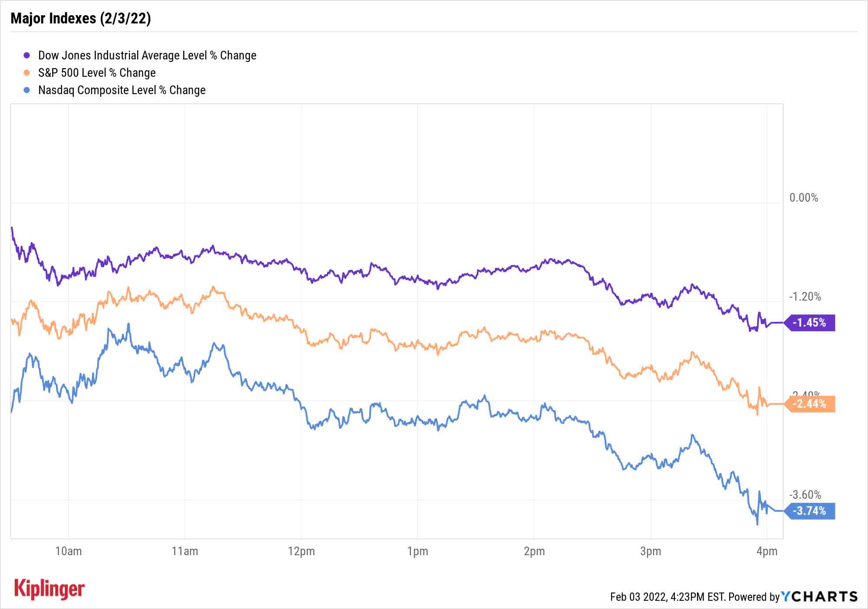868x609 pixels.
Task: Click the orange S&P 500 legend dot
Action: click(27, 73)
